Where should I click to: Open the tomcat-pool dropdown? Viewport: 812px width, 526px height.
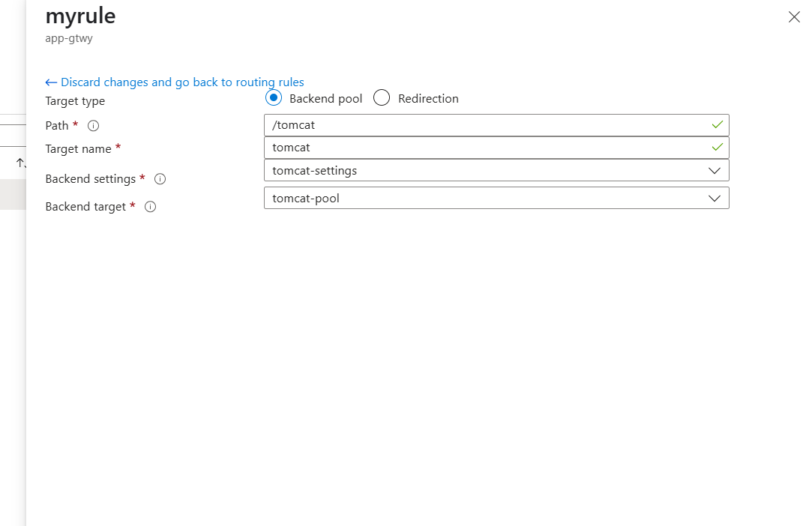(487, 198)
